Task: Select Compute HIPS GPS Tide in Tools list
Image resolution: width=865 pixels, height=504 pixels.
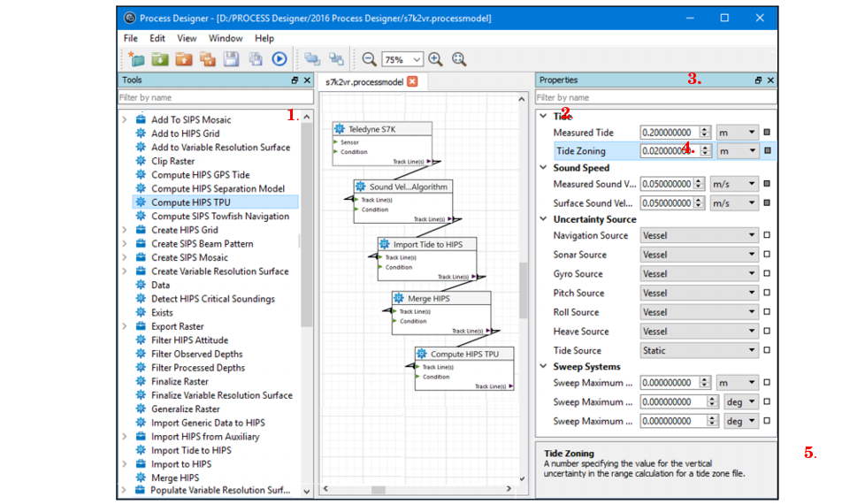Action: click(200, 175)
